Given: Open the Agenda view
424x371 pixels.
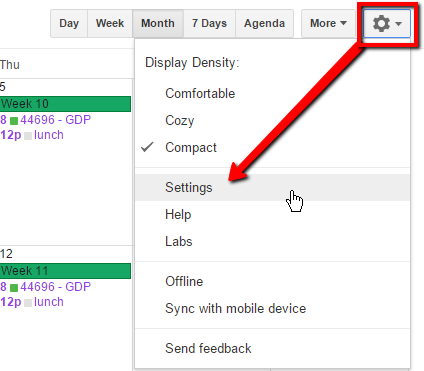Looking at the screenshot, I should tap(264, 23).
